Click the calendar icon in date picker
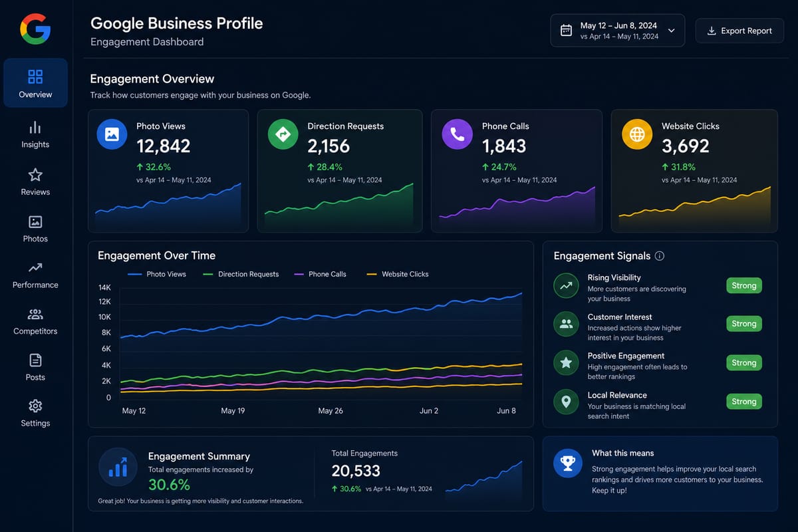This screenshot has height=532, width=798. point(566,31)
